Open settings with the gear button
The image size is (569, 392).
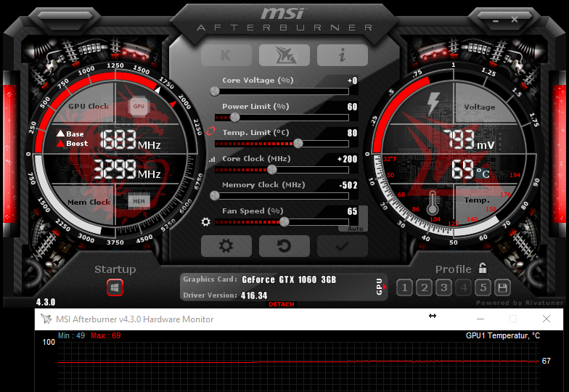[226, 245]
